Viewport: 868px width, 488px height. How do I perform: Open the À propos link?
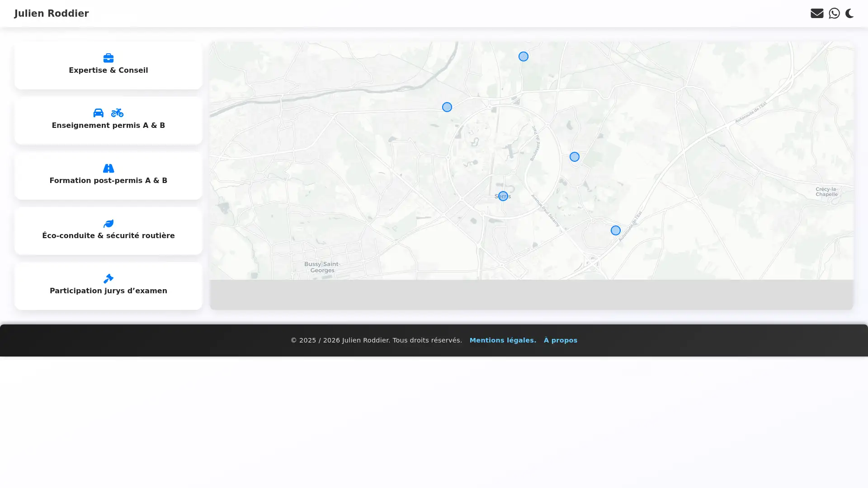coord(560,340)
